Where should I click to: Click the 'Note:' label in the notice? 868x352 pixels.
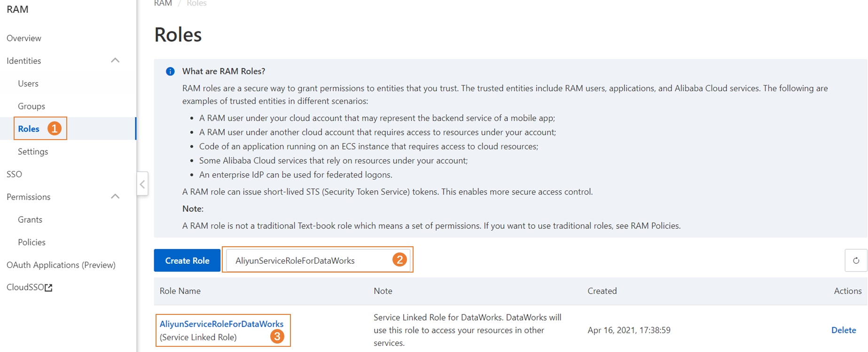click(x=193, y=209)
